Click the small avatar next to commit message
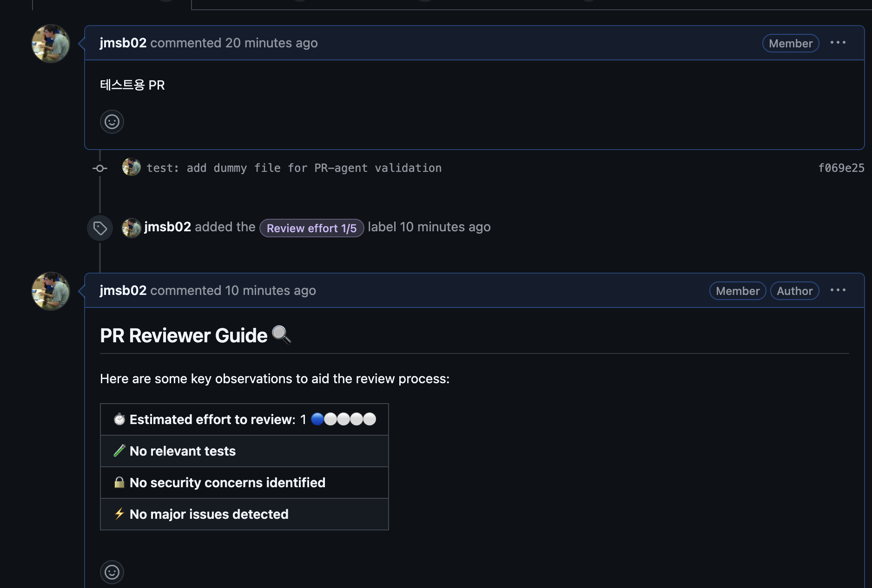The height and width of the screenshot is (588, 872). coord(132,167)
